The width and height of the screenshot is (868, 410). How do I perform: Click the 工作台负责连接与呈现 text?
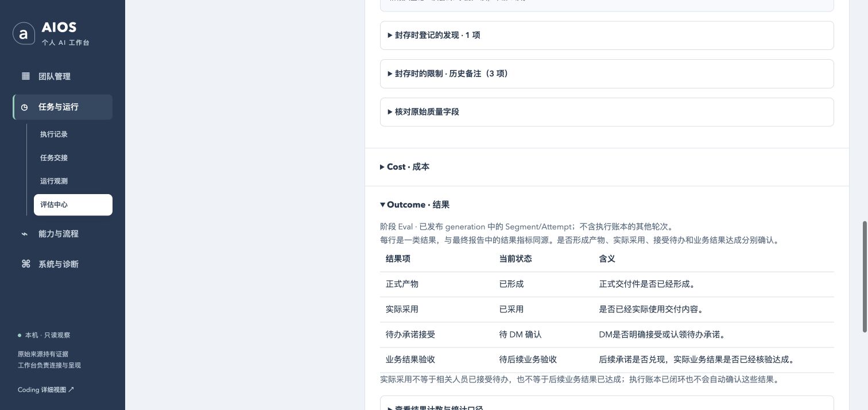click(x=49, y=365)
